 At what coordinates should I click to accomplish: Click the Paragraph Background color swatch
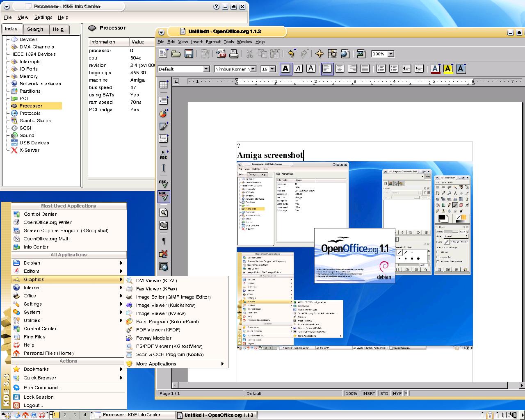461,69
